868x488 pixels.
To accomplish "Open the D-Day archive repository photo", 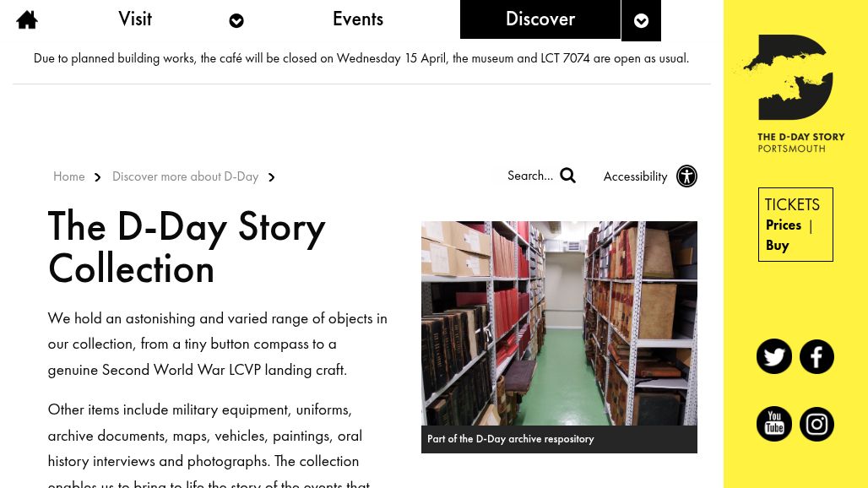I will coord(559,323).
